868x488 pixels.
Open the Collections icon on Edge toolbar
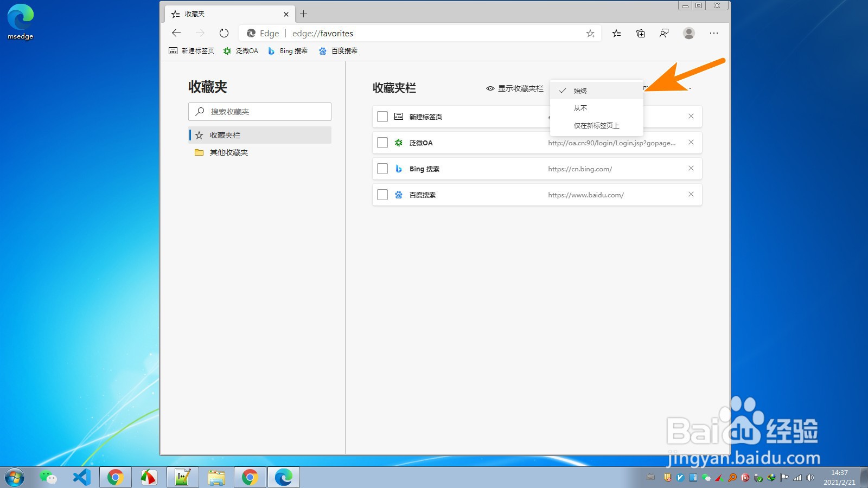pos(640,33)
